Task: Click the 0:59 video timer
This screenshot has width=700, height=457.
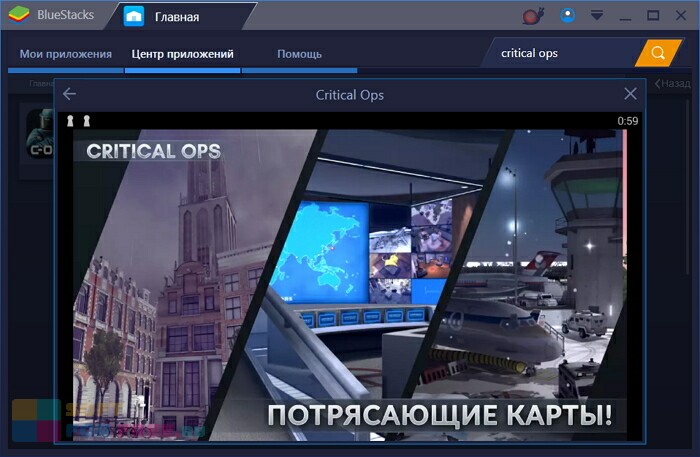Action: click(627, 121)
